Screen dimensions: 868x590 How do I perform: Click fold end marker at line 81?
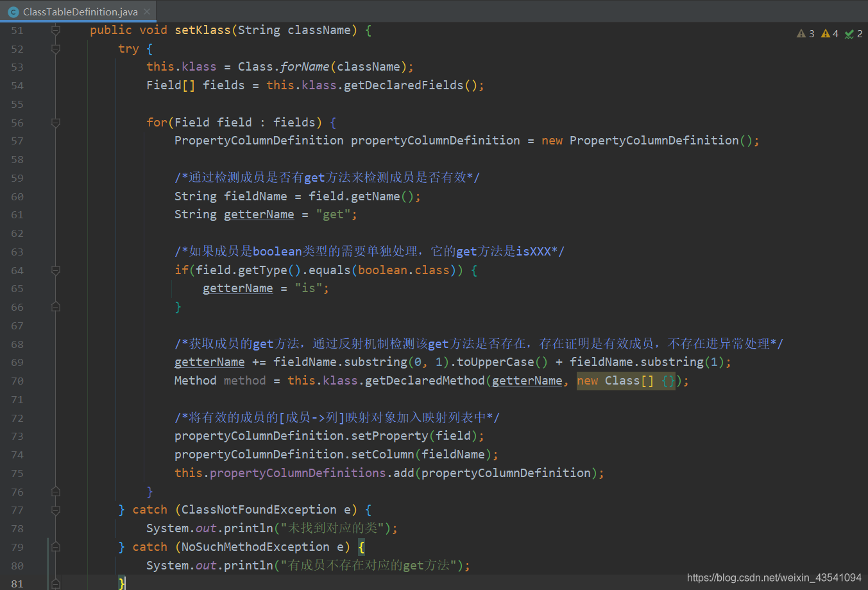click(x=56, y=584)
